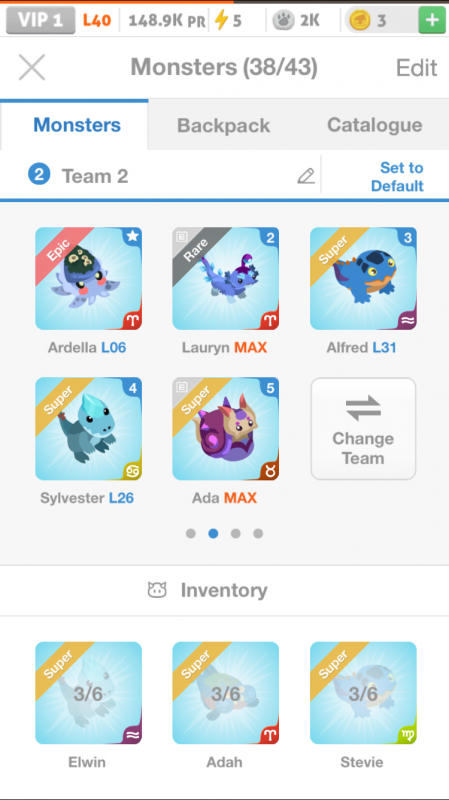The width and height of the screenshot is (449, 800).
Task: Tap the Change Team button
Action: click(x=363, y=429)
